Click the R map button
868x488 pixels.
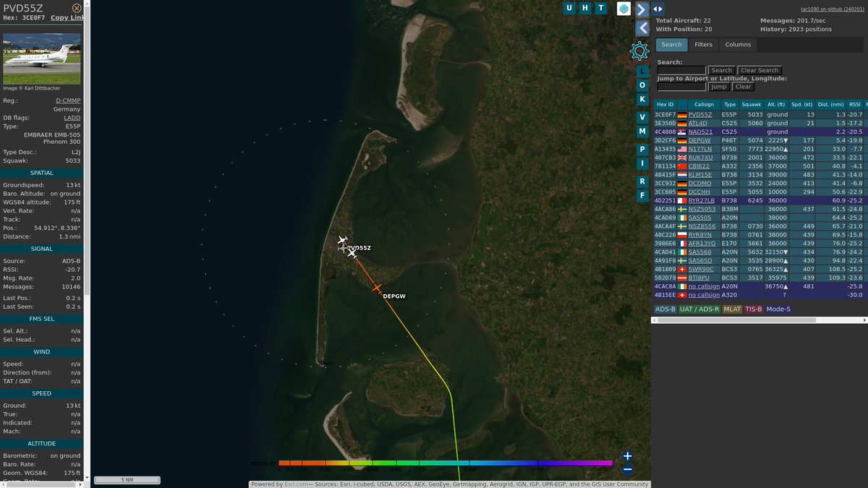(642, 181)
